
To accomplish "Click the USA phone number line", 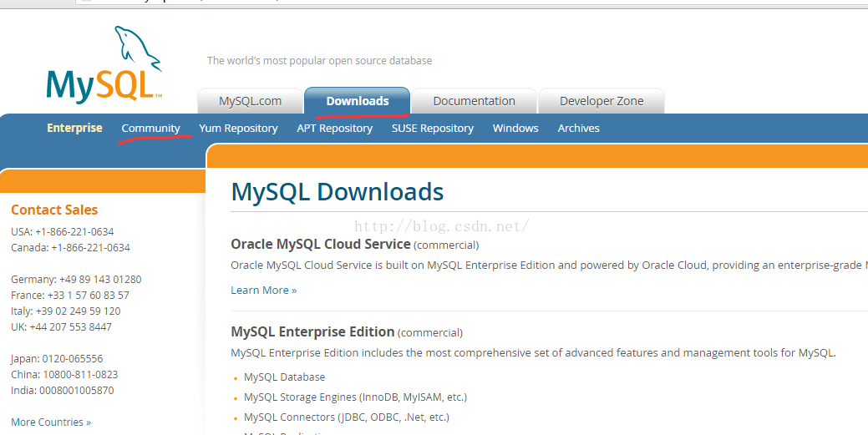I will 63,231.
